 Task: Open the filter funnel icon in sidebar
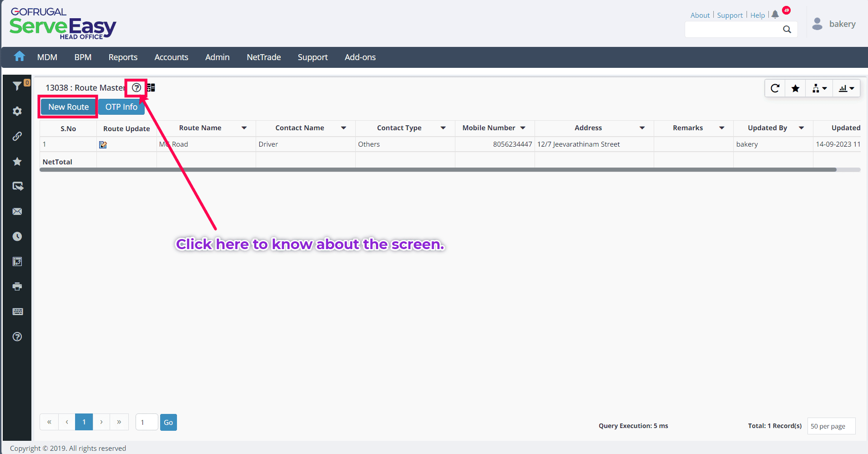[17, 86]
